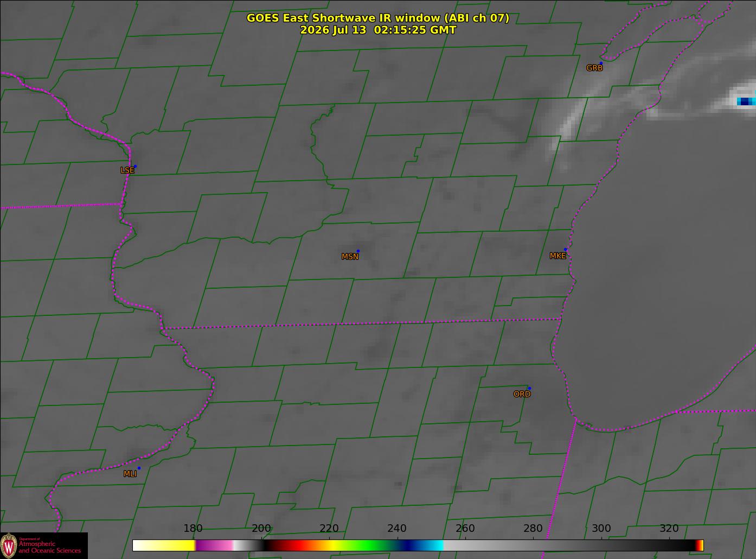Click the ORD station label text
Screen dimensions: 756x559
pyautogui.click(x=522, y=394)
